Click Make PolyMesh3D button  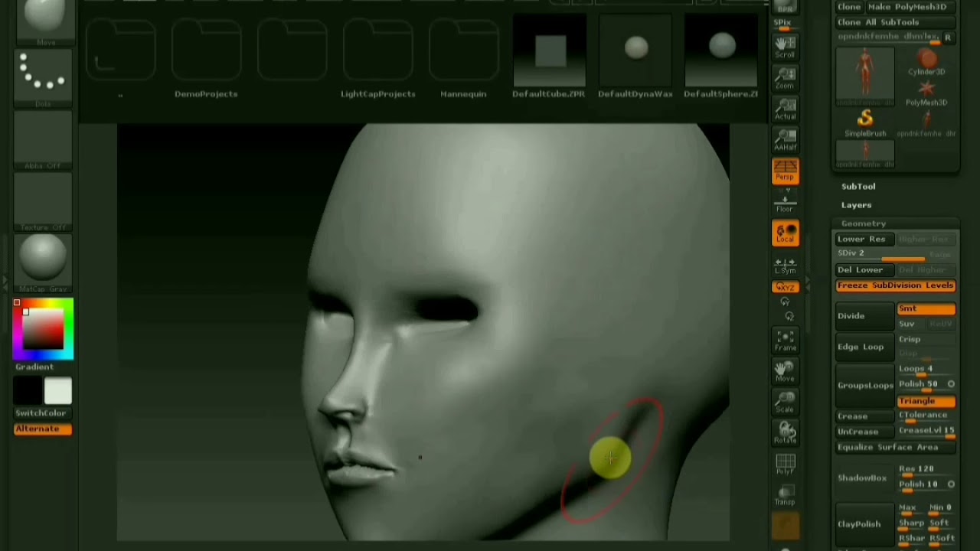911,7
